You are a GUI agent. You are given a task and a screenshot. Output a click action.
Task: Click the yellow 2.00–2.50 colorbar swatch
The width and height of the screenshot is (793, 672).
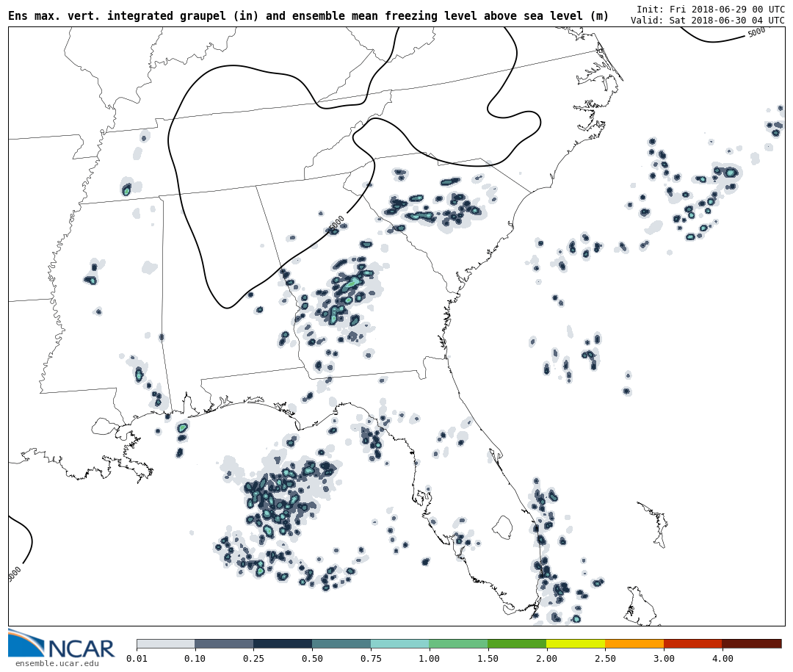click(x=575, y=643)
